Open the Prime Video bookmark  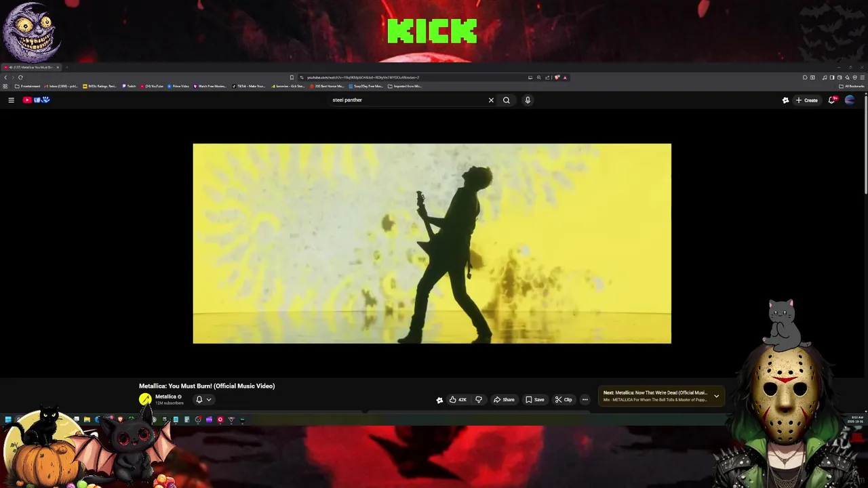[x=178, y=86]
